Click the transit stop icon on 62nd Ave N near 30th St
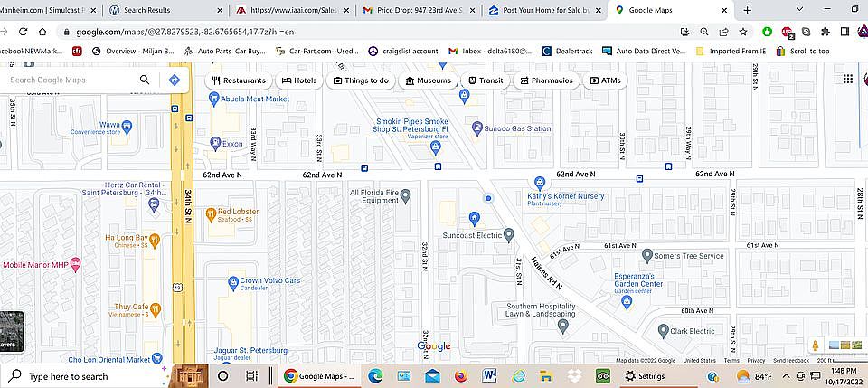This screenshot has width=868, height=388. 639,178
